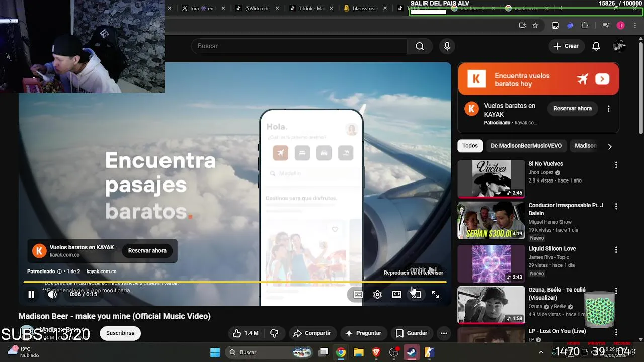Open options for the KAYAK sidebar ad

click(x=608, y=109)
